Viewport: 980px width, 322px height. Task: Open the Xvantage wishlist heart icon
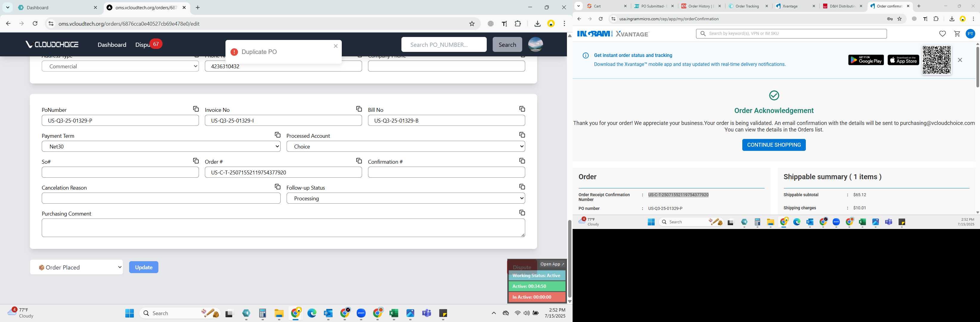[942, 34]
